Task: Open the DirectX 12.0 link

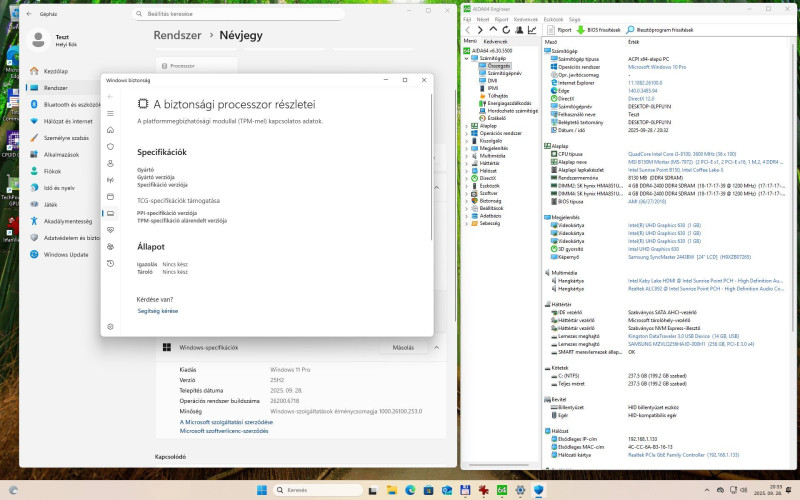Action: coord(641,99)
